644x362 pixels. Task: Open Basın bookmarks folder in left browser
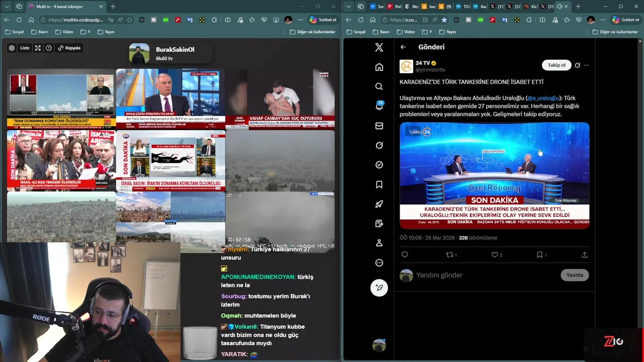(40, 32)
